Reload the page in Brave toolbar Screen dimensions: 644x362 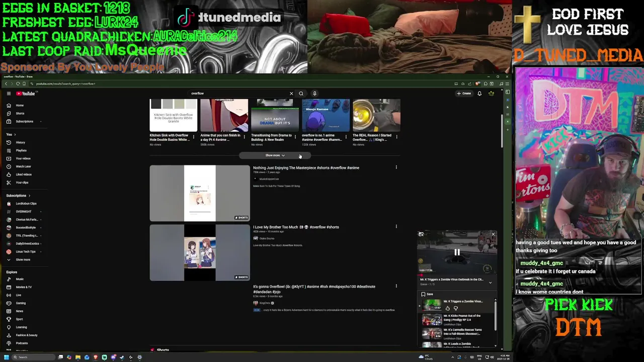[18, 84]
